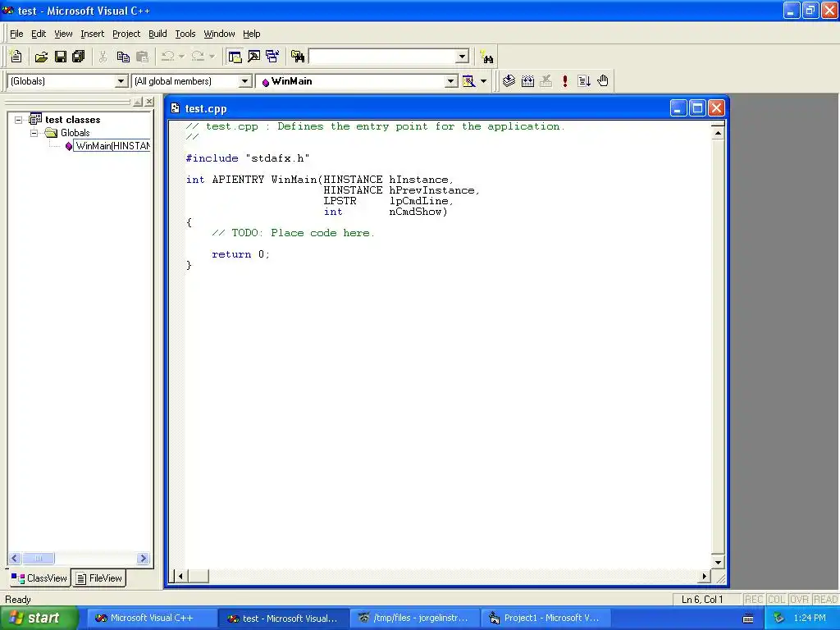Switch to Project1 - Microsoft V... taskbar button
This screenshot has width=840, height=630.
[x=546, y=619]
